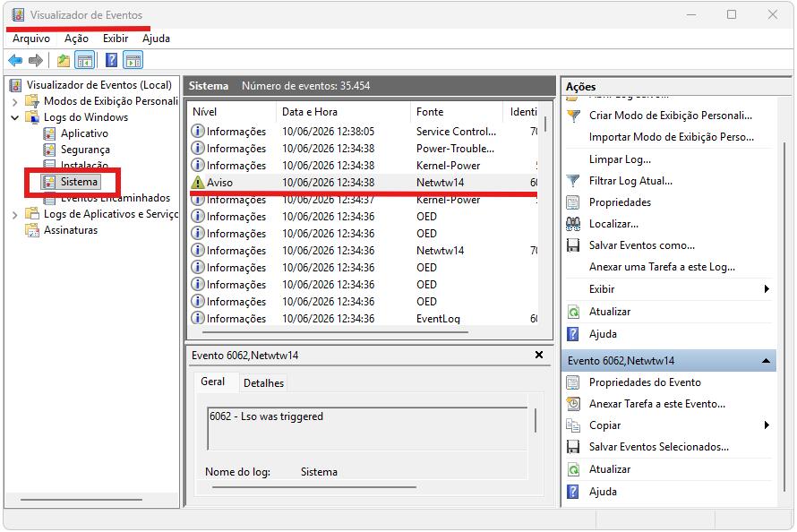Click the blue help toolbar icon
The height and width of the screenshot is (532, 797).
(111, 61)
